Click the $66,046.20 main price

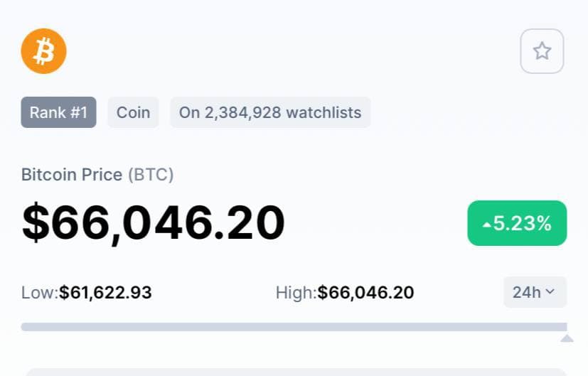coord(154,222)
